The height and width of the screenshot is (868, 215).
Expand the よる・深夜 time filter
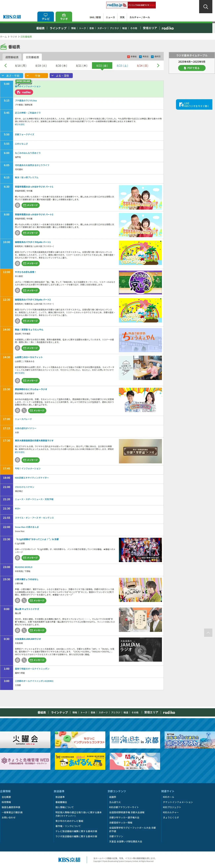coord(61,76)
